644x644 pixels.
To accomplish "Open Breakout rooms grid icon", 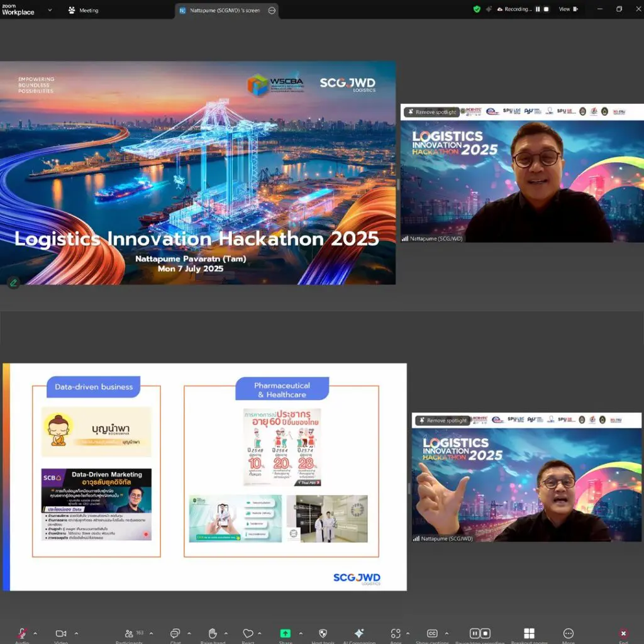I will pos(529,633).
